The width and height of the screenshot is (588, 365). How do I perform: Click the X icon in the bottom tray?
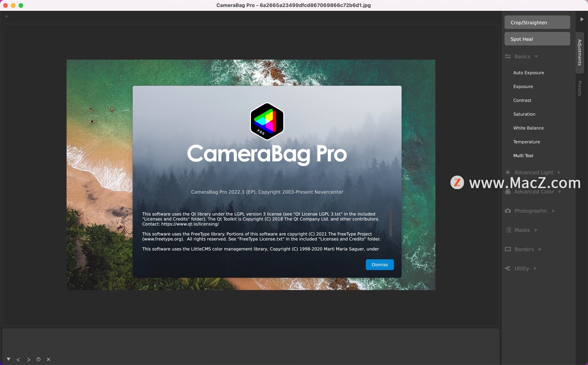[48, 359]
